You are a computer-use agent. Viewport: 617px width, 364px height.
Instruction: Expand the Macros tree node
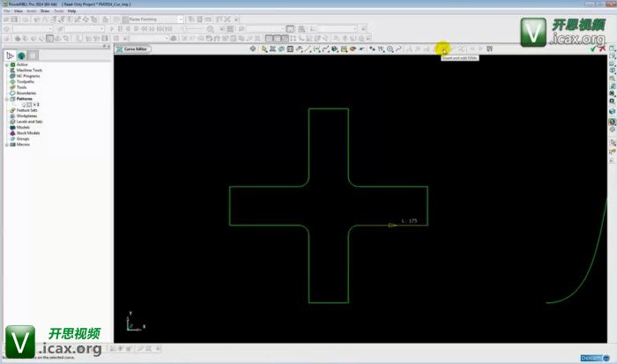point(6,144)
